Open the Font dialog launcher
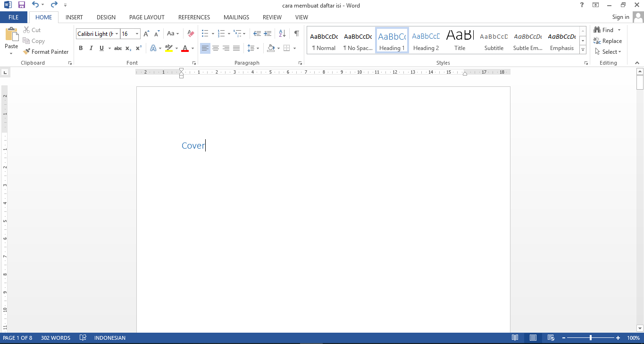Screen dimensions: 644x344 click(193, 63)
